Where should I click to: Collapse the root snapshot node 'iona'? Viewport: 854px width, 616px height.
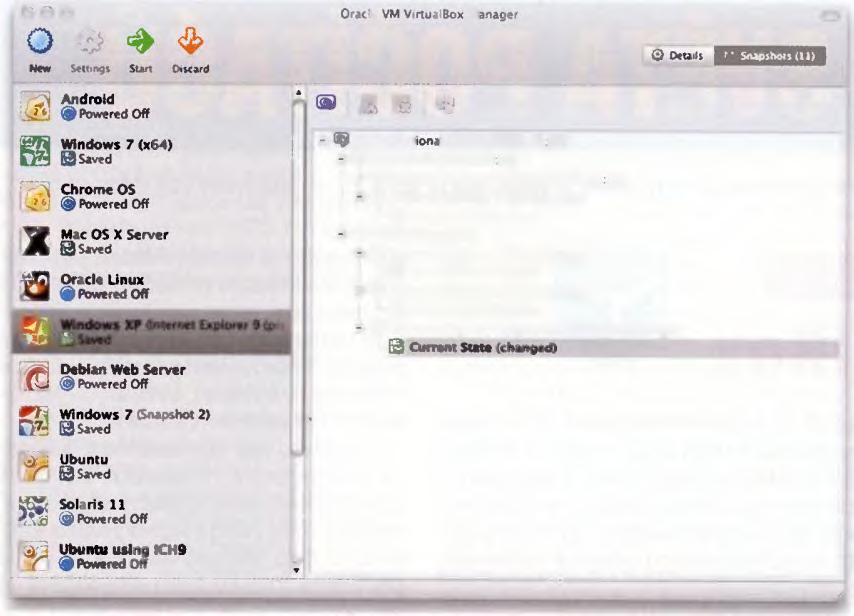(322, 141)
